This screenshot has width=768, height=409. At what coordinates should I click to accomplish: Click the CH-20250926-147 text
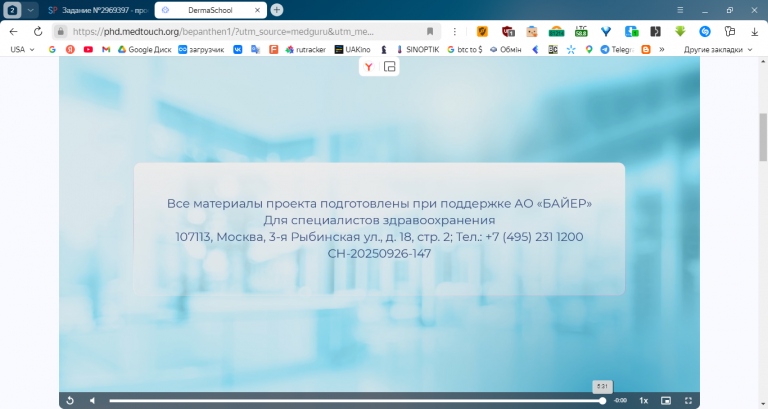pyautogui.click(x=379, y=254)
